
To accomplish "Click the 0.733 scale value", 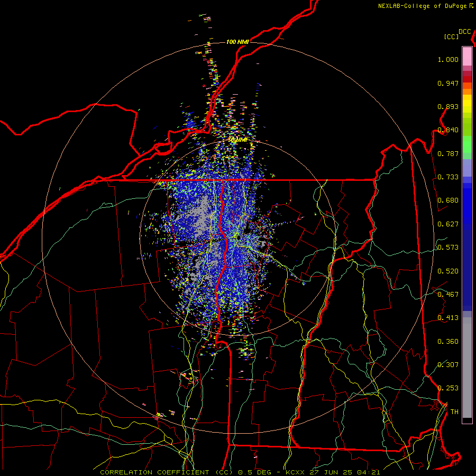I will tap(448, 177).
